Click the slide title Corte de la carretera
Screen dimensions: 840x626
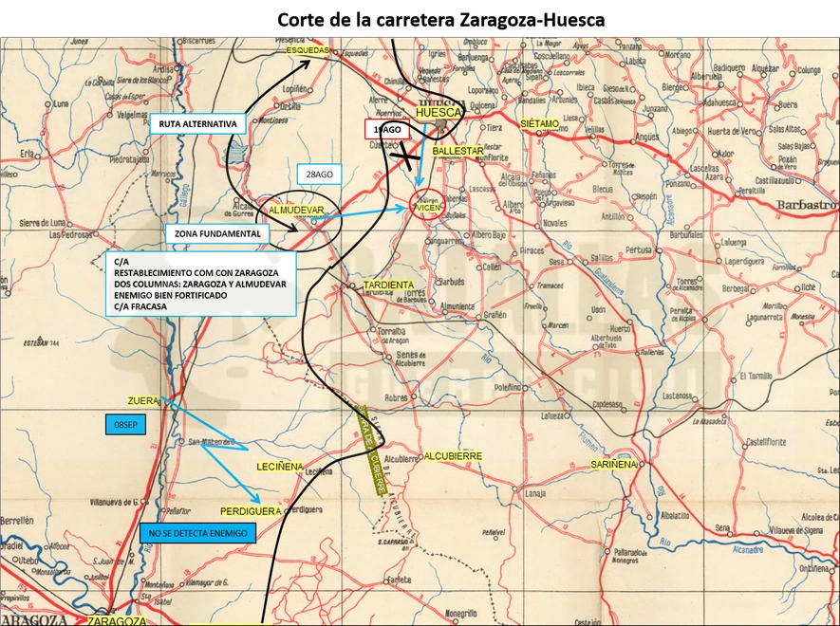(441, 20)
